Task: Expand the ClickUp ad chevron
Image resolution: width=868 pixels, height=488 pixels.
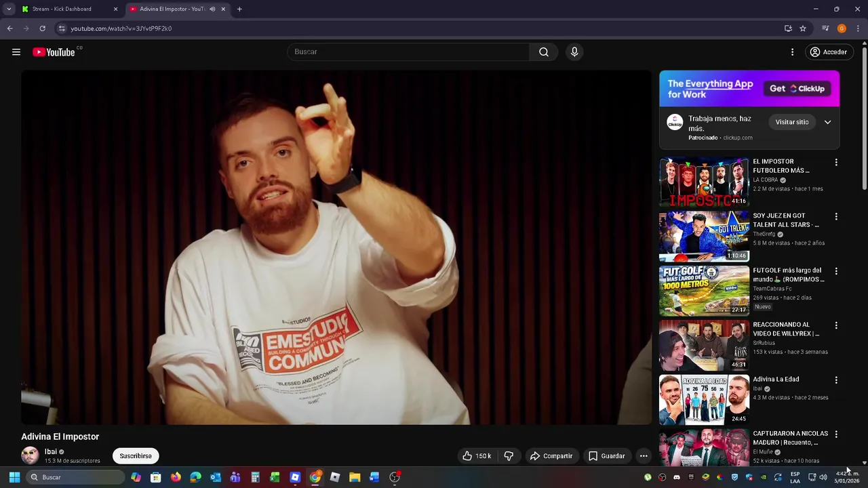Action: 827,122
